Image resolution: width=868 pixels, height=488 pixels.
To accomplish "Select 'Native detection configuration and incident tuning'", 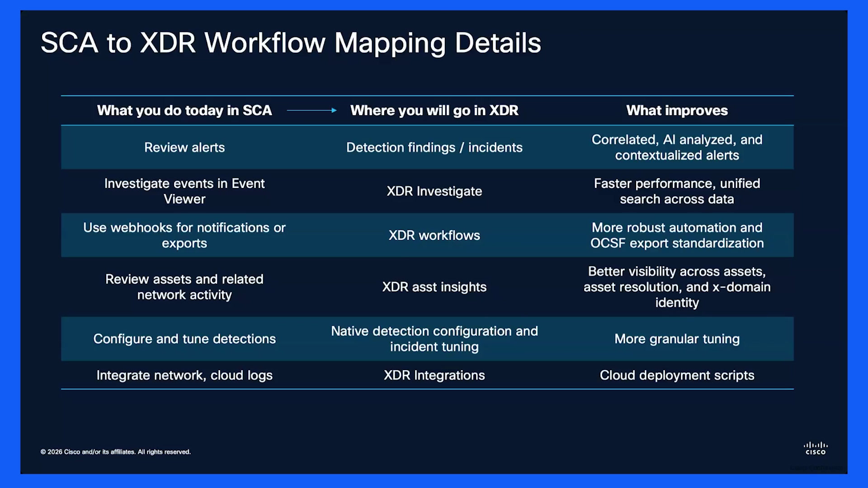I will [434, 339].
